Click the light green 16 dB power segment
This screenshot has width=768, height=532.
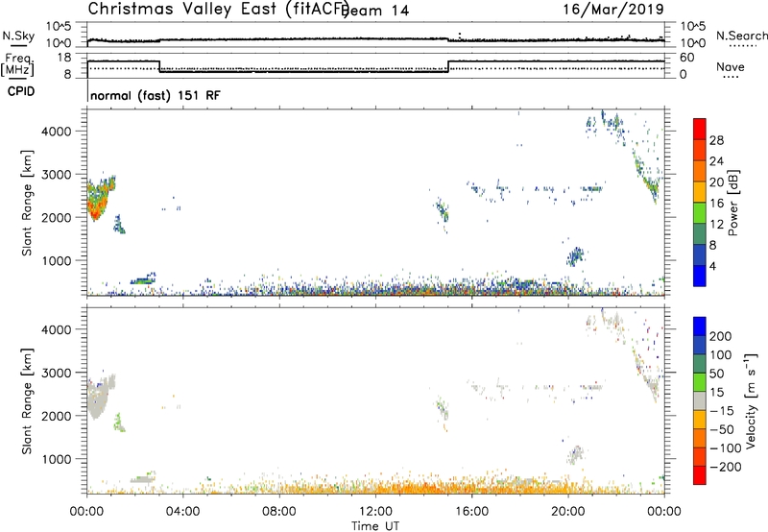(700, 213)
